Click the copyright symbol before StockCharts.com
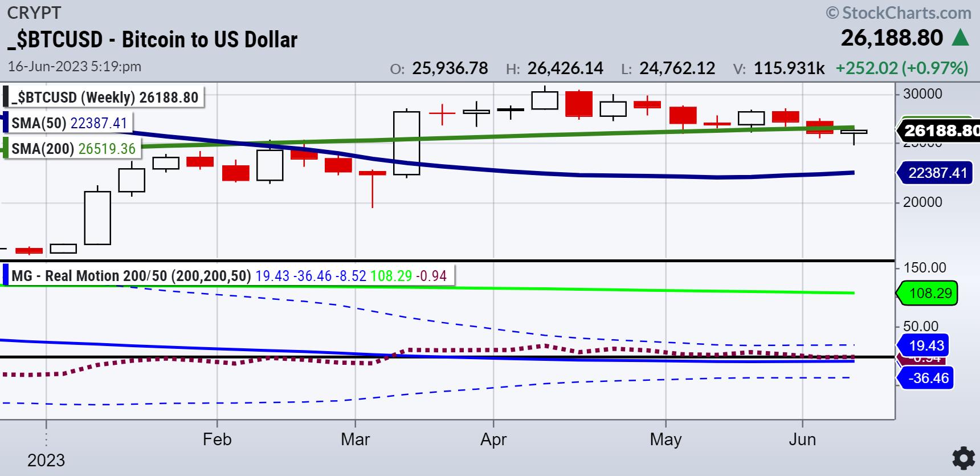Viewport: 980px width, 476px height. [x=832, y=13]
